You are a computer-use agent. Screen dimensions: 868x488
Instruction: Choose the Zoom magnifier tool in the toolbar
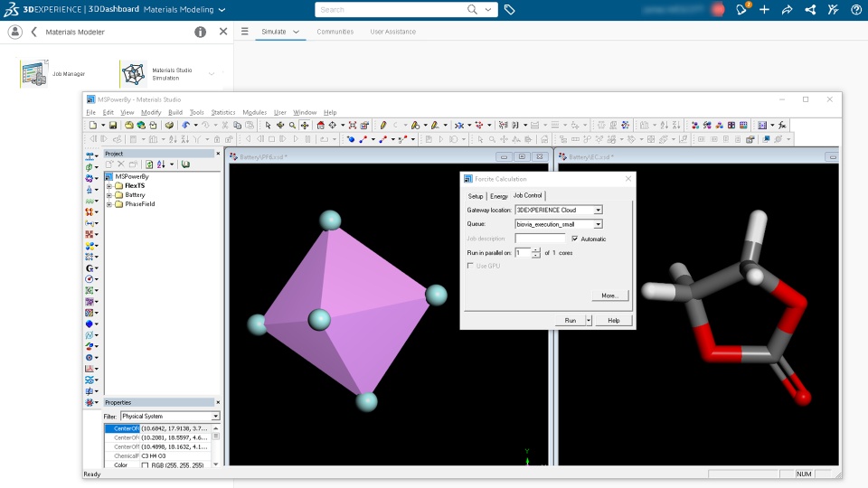pos(292,126)
